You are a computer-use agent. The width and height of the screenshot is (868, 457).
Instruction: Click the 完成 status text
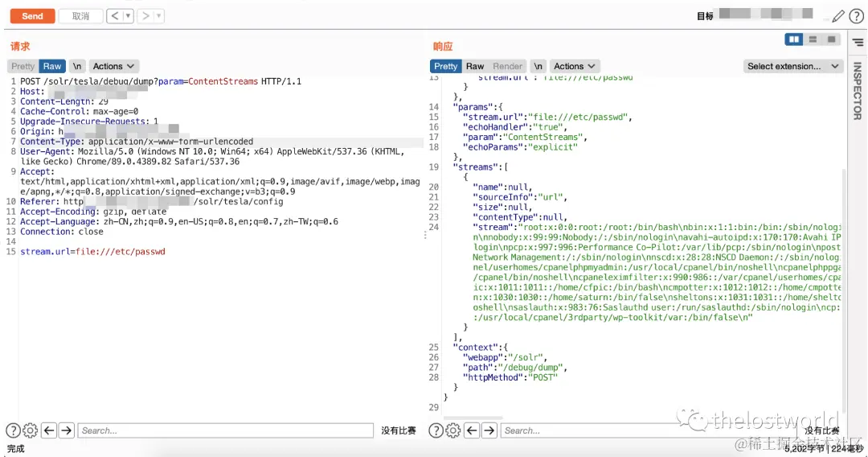coord(15,449)
